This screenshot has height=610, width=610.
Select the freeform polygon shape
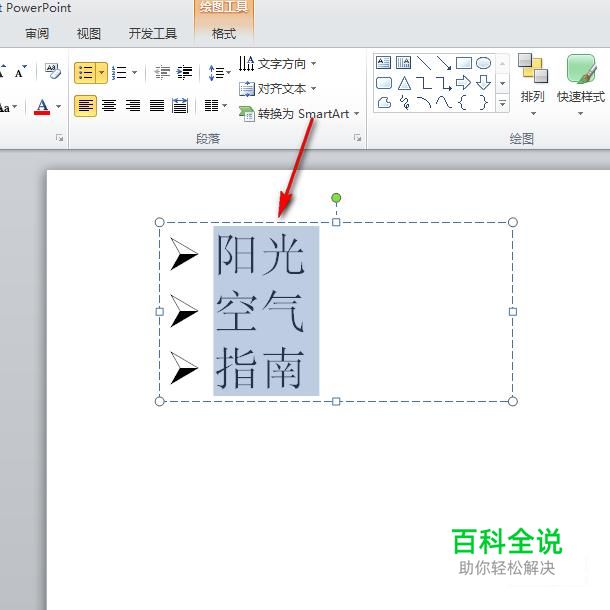384,103
